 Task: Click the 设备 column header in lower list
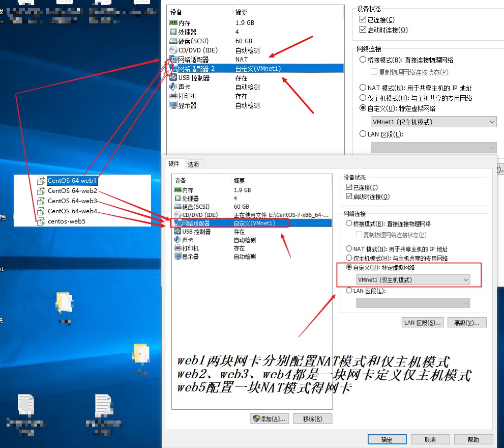tap(180, 181)
